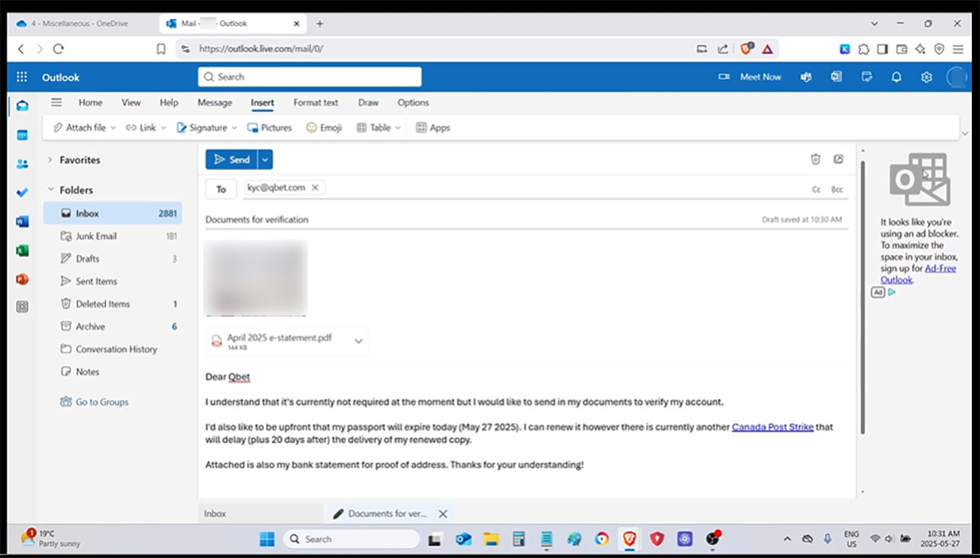Send the email
Viewport: 980px width, 558px height.
click(232, 159)
